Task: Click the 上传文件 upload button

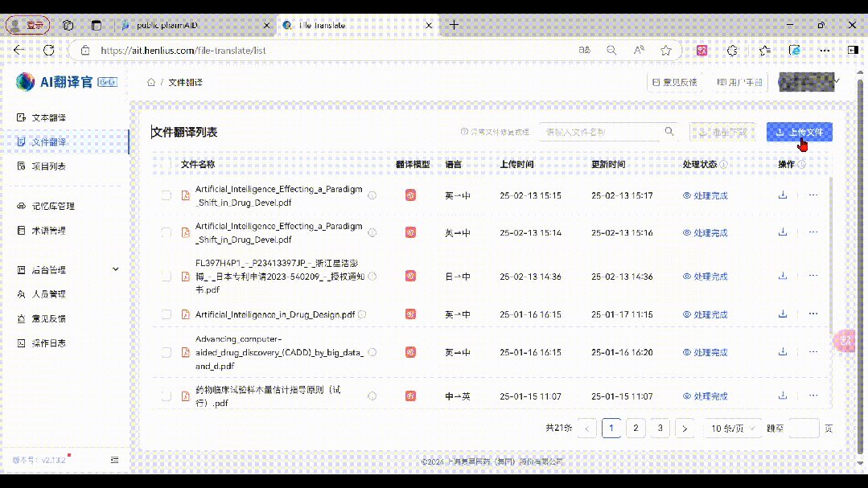Action: pos(799,132)
